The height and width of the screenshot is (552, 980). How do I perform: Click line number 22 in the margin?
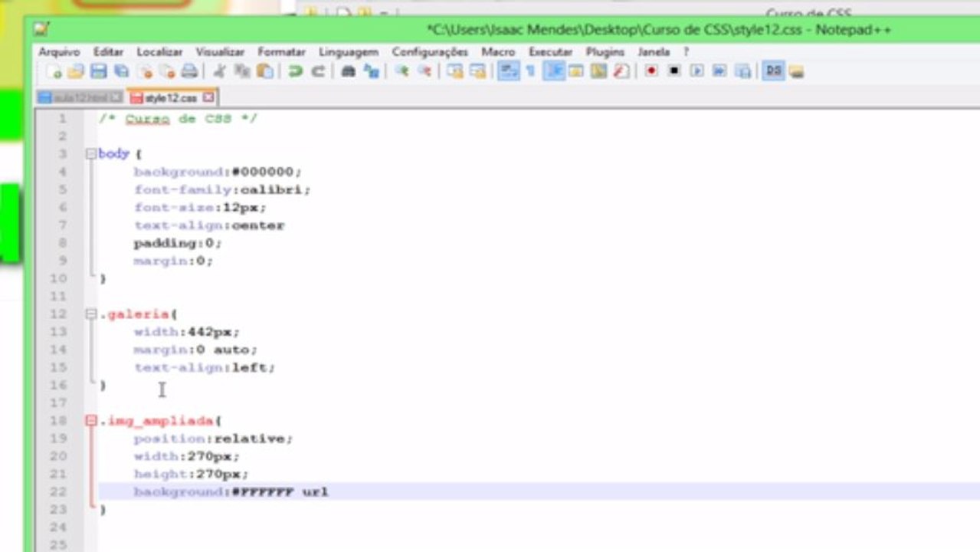pyautogui.click(x=57, y=492)
